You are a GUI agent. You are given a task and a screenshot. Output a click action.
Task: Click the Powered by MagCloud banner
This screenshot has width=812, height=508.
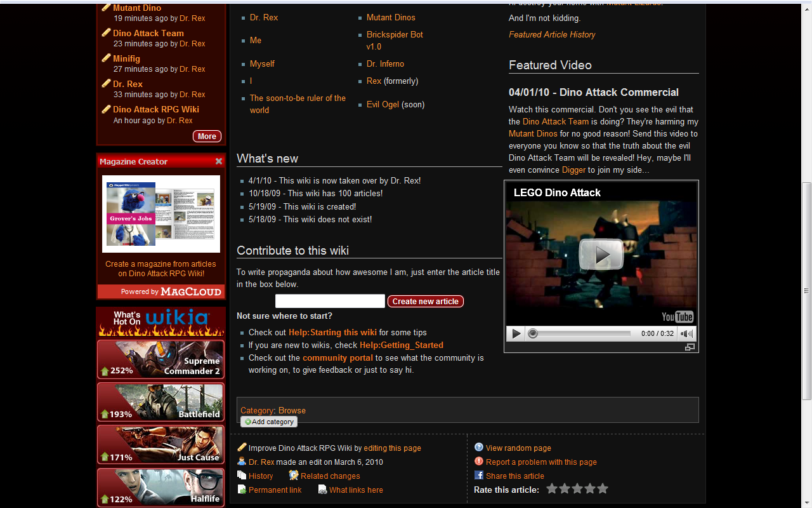click(x=161, y=291)
